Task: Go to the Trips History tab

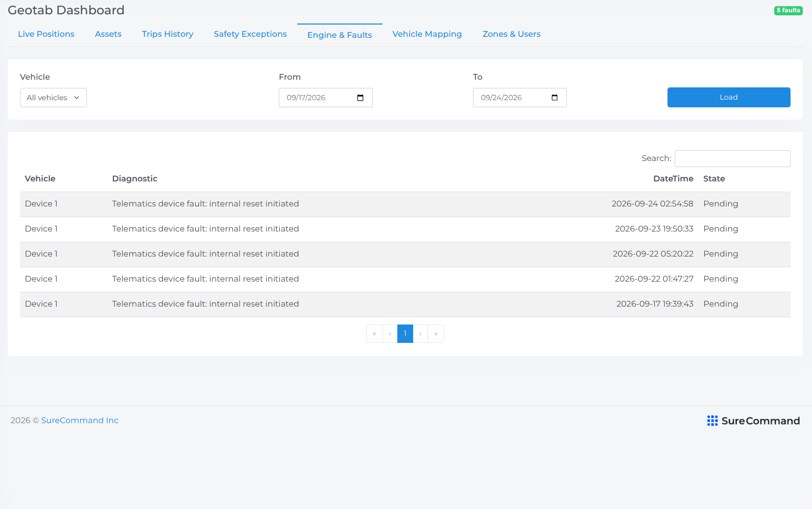Action: pyautogui.click(x=168, y=34)
